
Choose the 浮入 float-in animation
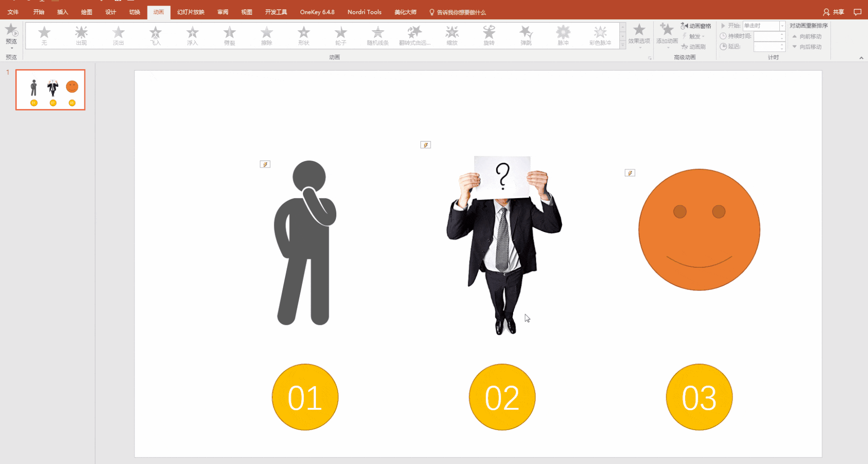pyautogui.click(x=193, y=35)
